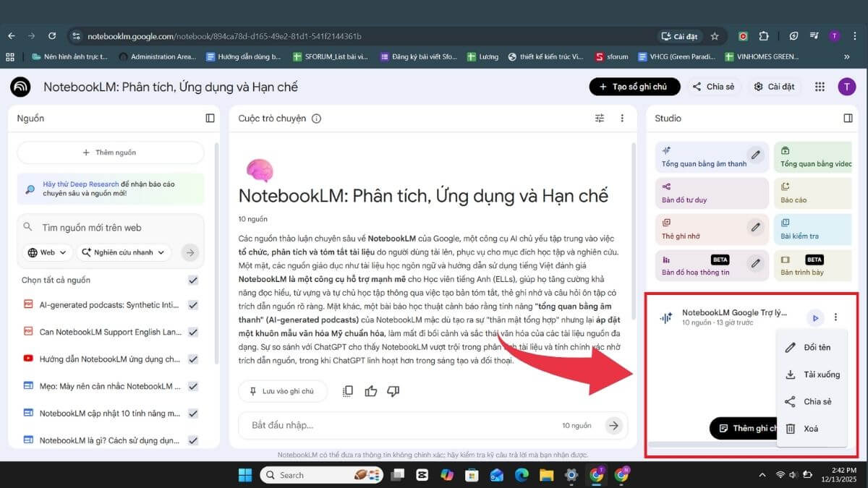868x488 pixels.
Task: Open the Web source type dropdown
Action: (46, 252)
